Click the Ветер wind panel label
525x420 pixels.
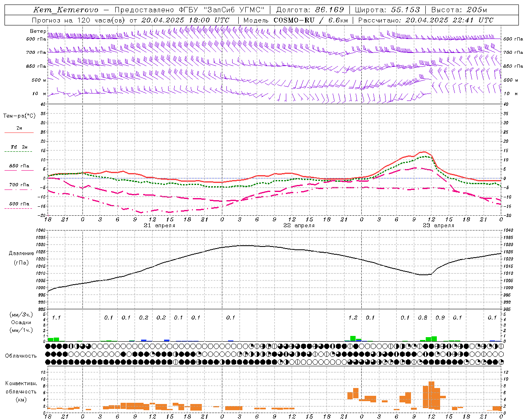[x=38, y=31]
